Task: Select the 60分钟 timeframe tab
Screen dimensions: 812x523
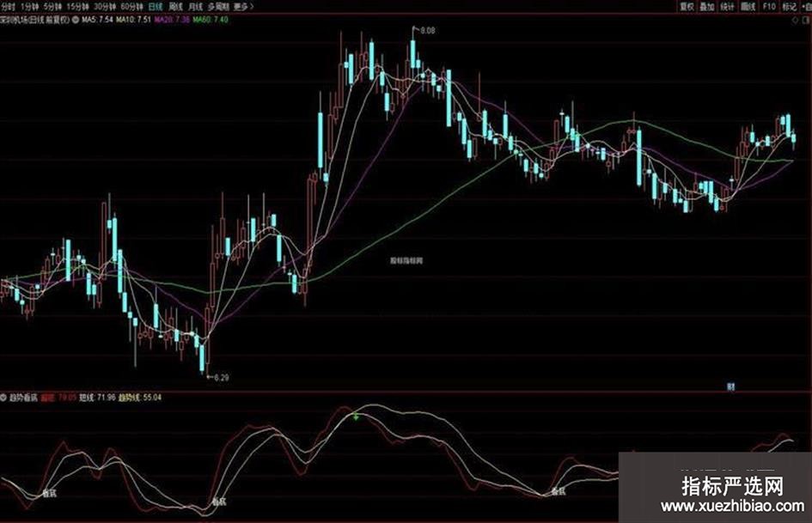Action: (x=131, y=7)
